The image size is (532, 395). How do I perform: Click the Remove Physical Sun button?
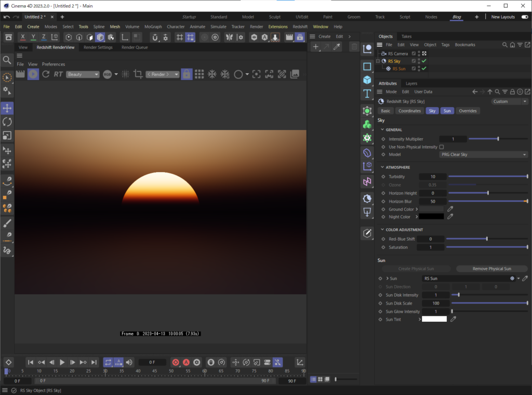tap(491, 269)
